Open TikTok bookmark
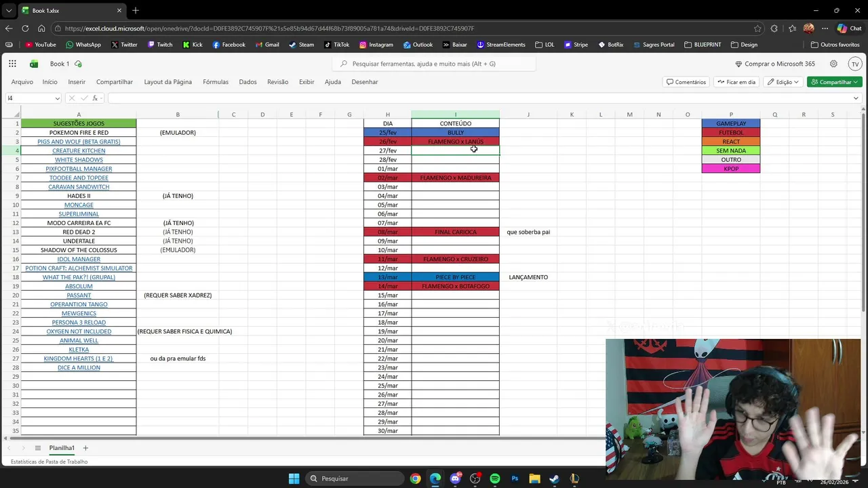 point(336,45)
